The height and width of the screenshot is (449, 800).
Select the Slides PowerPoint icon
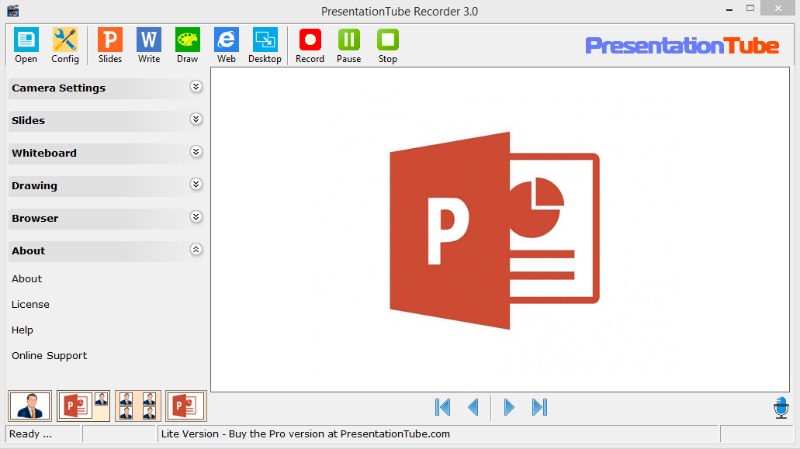(x=110, y=45)
